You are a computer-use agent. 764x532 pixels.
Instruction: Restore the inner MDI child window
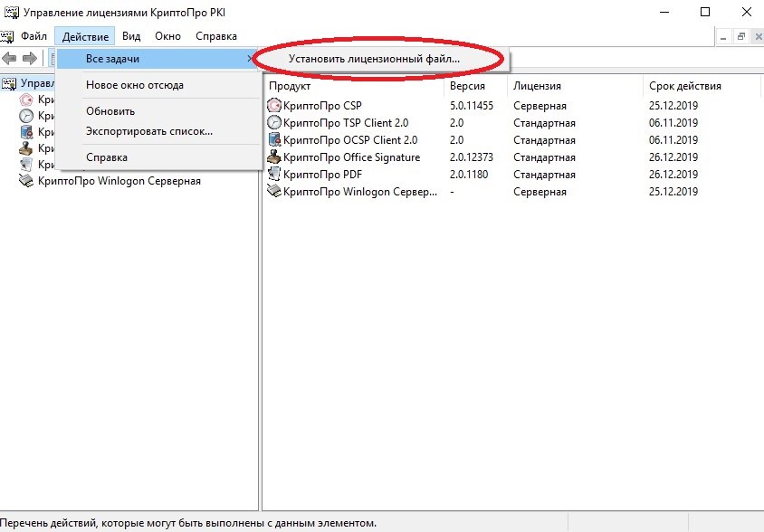click(741, 36)
